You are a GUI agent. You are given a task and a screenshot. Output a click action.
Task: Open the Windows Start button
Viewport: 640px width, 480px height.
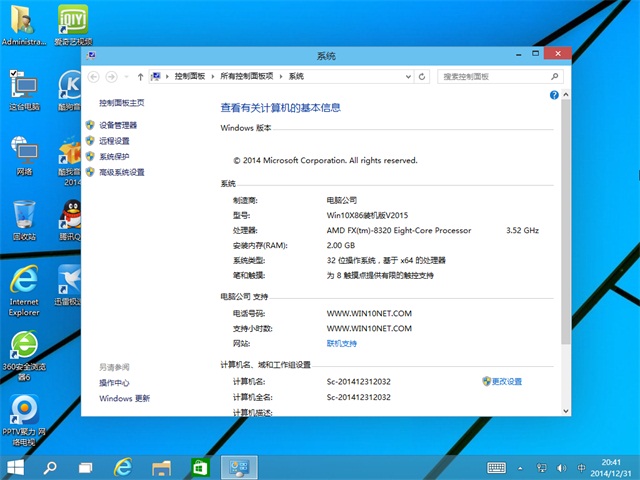pos(15,467)
